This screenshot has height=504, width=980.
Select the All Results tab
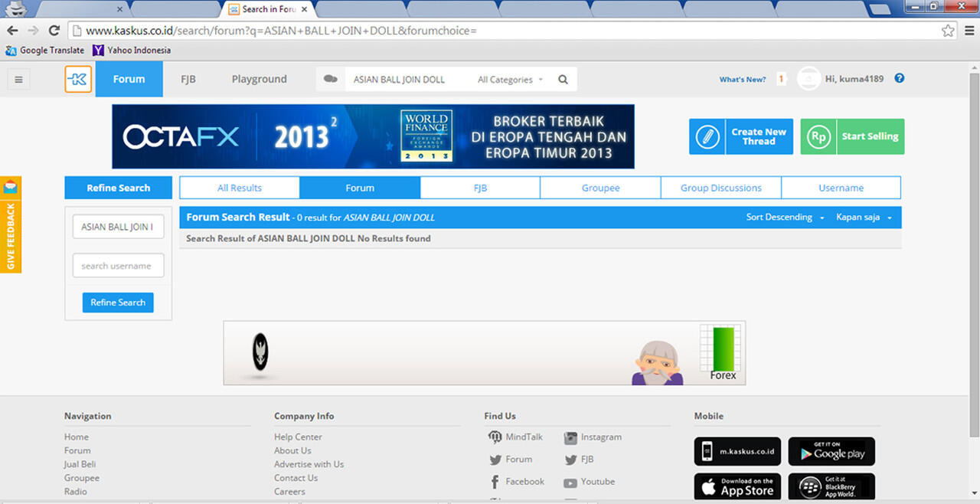pos(240,188)
